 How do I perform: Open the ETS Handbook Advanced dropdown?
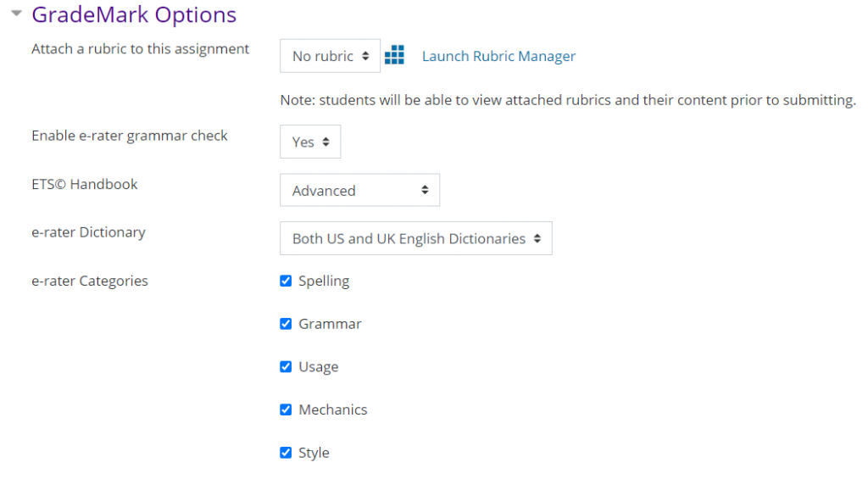[359, 191]
